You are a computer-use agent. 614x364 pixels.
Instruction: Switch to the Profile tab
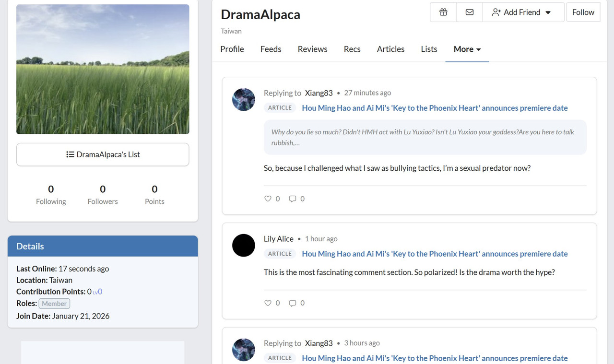pos(232,49)
